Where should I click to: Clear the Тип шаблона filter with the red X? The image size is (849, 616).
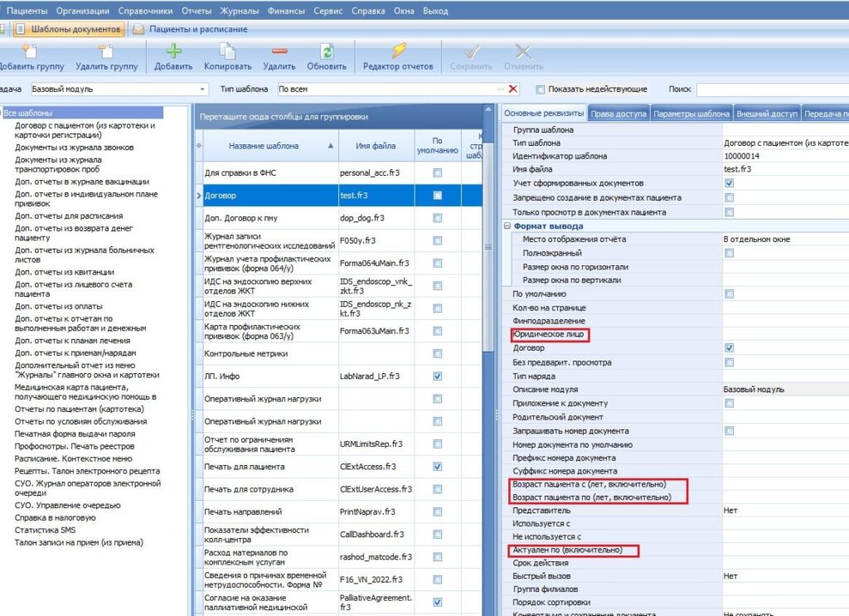point(513,89)
